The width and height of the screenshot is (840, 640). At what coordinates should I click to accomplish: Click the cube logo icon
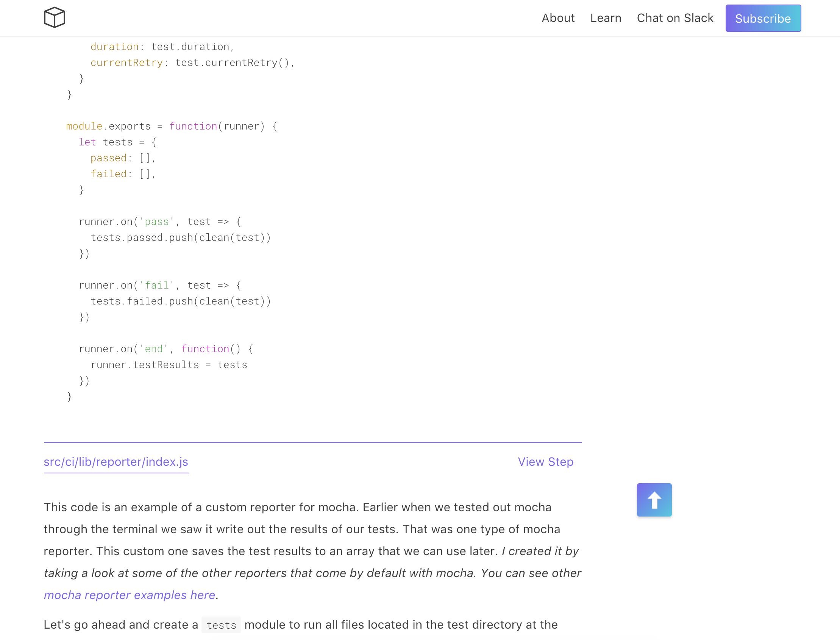55,17
